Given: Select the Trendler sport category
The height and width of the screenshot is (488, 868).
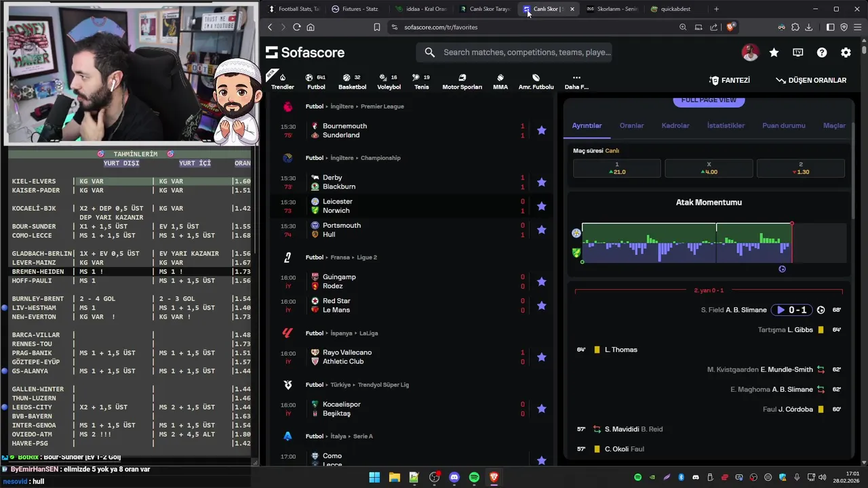Looking at the screenshot, I should [283, 81].
